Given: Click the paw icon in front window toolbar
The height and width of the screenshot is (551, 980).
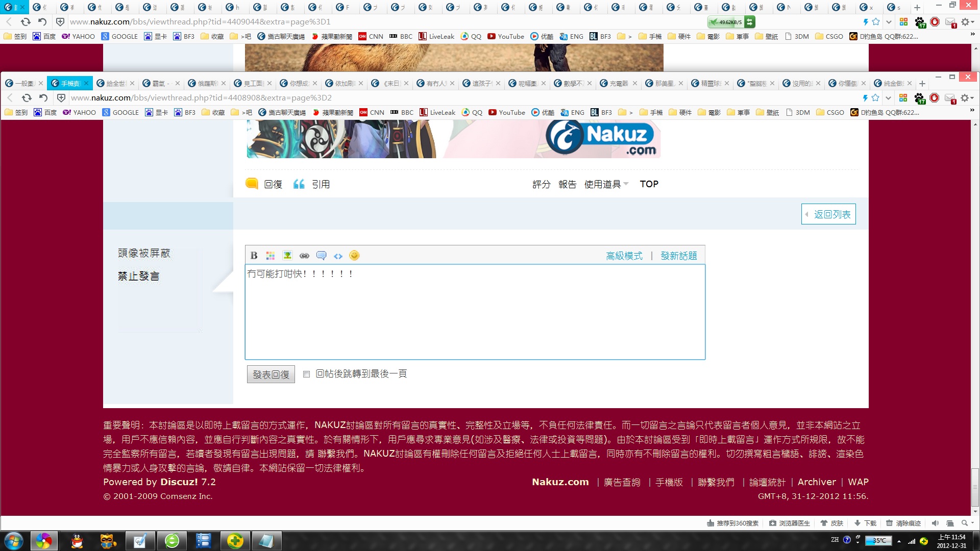Looking at the screenshot, I should pyautogui.click(x=919, y=98).
